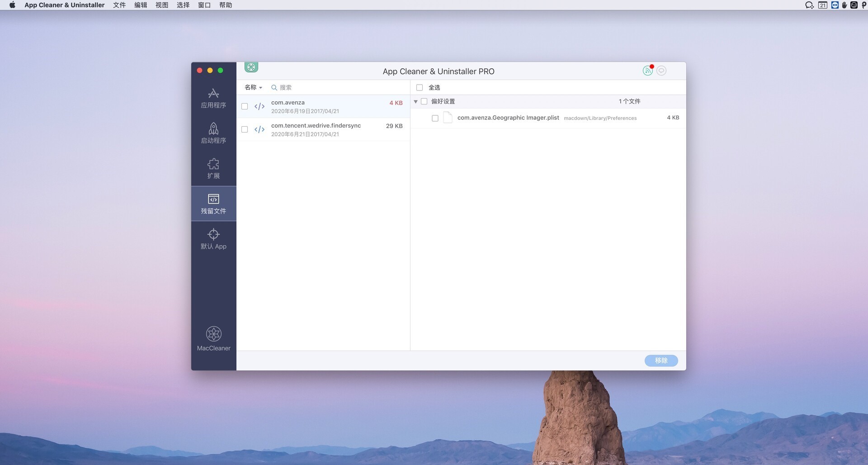868x465 pixels.
Task: Open the WeChat icon in menu bar
Action: (809, 5)
